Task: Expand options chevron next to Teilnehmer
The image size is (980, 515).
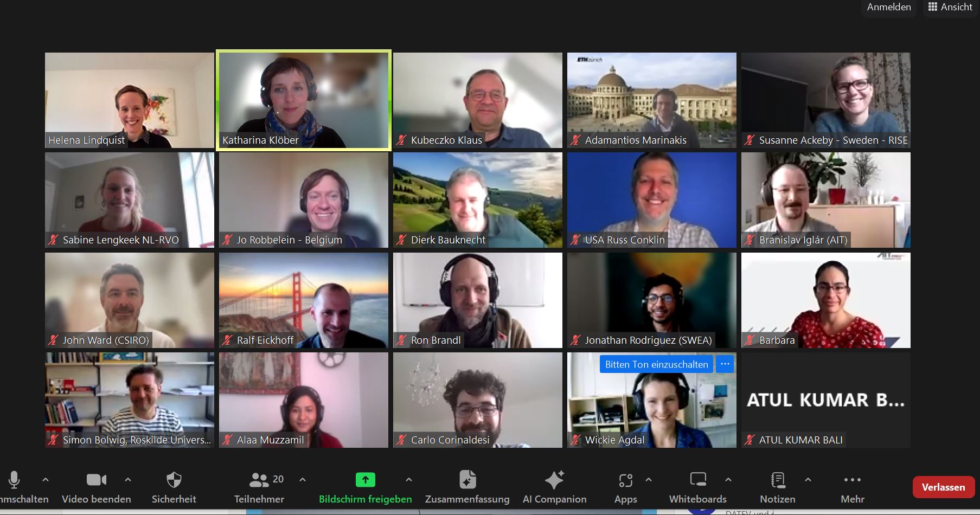Action: 303,480
